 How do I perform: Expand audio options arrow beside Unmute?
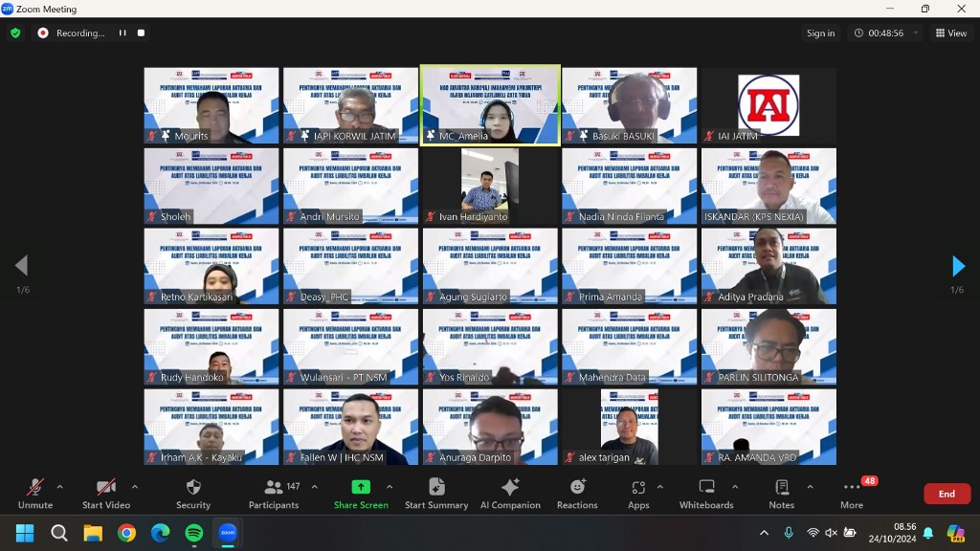point(60,486)
